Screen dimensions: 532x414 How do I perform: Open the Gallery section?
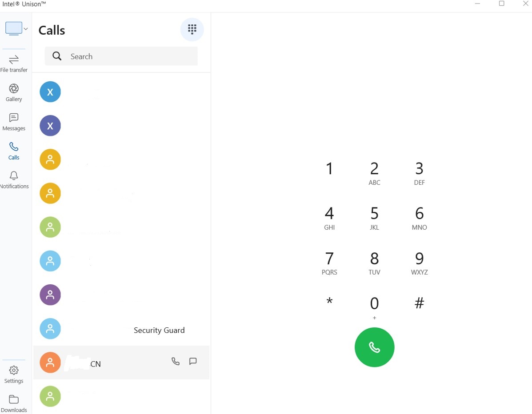[14, 92]
